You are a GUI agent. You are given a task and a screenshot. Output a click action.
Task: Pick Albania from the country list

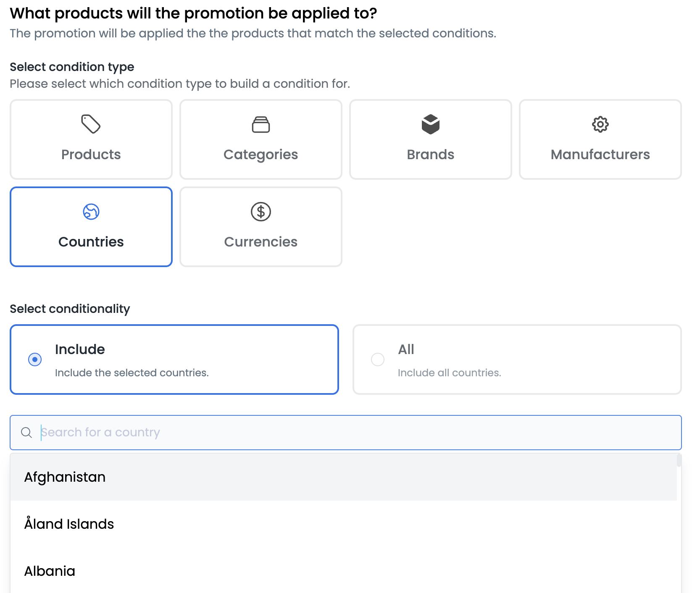click(343, 571)
